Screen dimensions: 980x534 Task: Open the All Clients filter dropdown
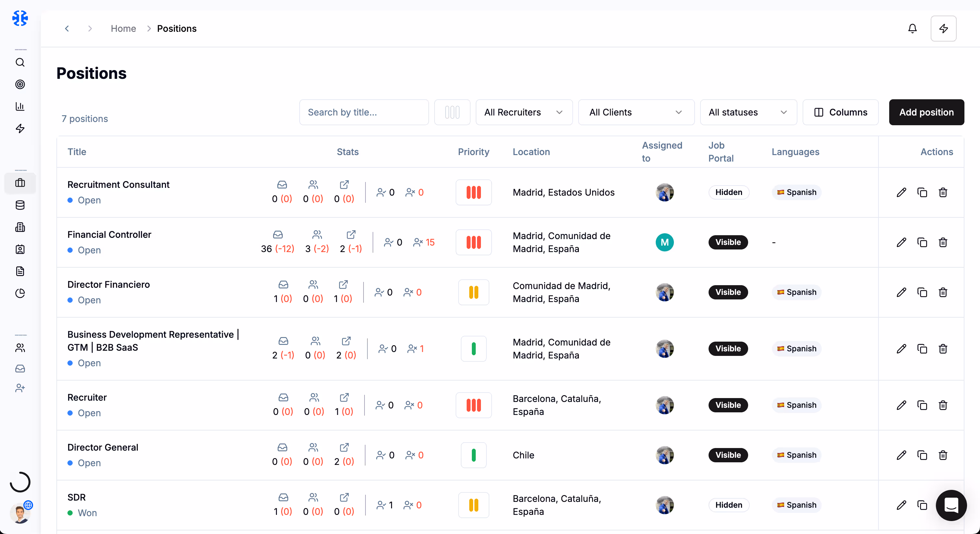[636, 112]
